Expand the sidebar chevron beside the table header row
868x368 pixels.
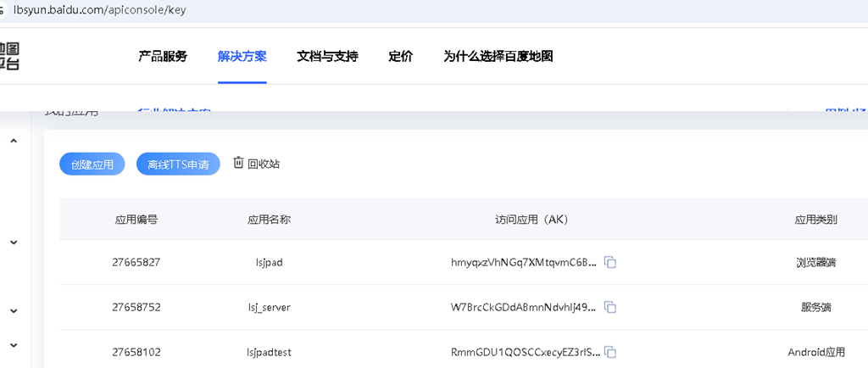[14, 242]
